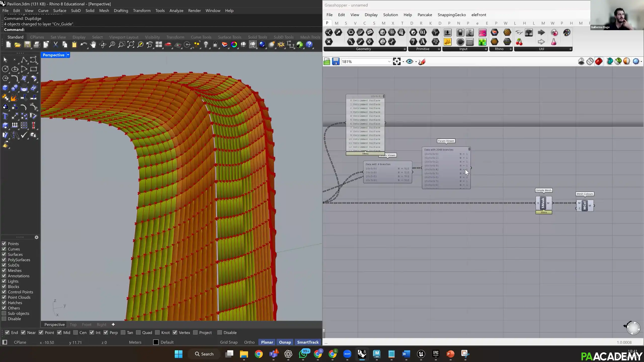Open the Pancake menu in Grasshopper
Image resolution: width=644 pixels, height=362 pixels.
click(x=425, y=15)
